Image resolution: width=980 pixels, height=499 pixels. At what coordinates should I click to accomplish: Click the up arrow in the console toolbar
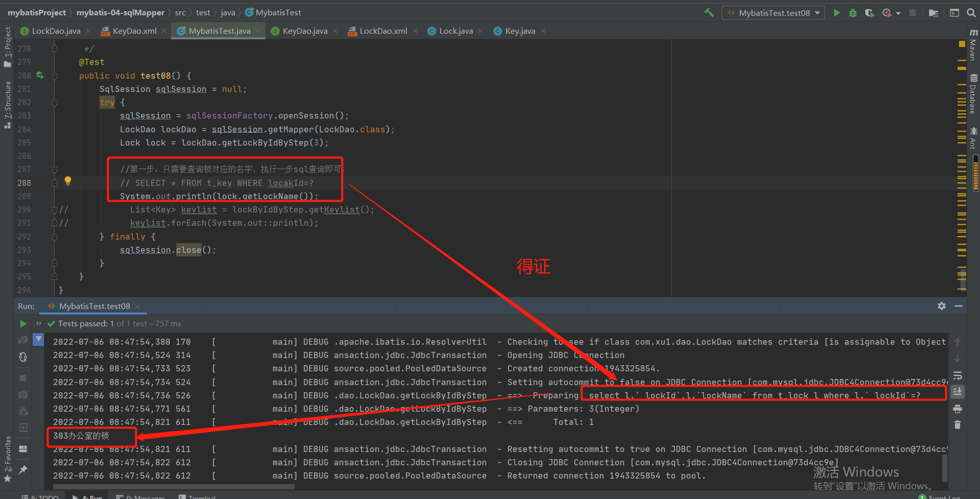pos(958,342)
